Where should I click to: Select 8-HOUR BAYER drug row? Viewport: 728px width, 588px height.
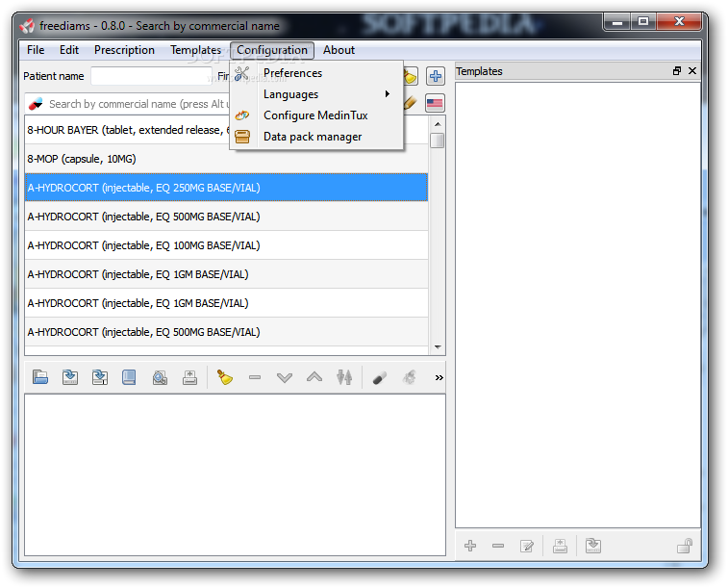226,130
